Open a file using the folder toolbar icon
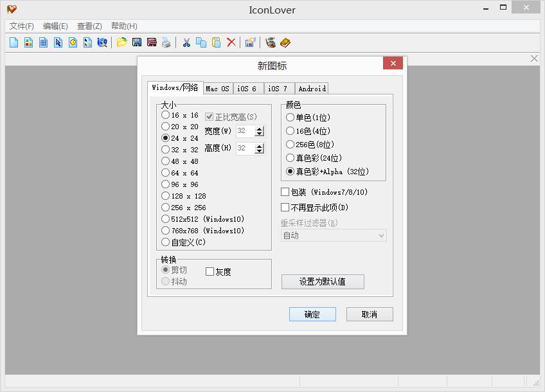545x392 pixels. 122,42
